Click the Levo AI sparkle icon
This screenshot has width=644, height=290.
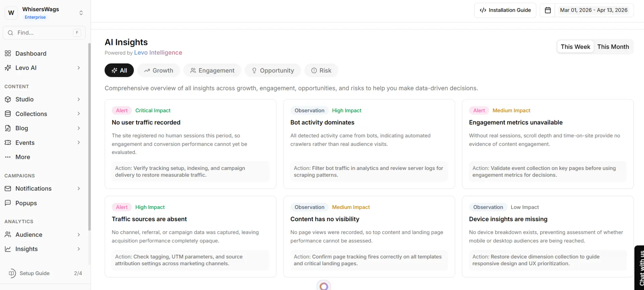click(8, 68)
